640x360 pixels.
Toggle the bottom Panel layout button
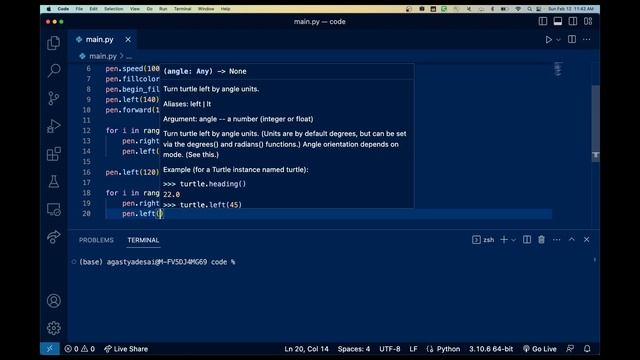[558, 21]
